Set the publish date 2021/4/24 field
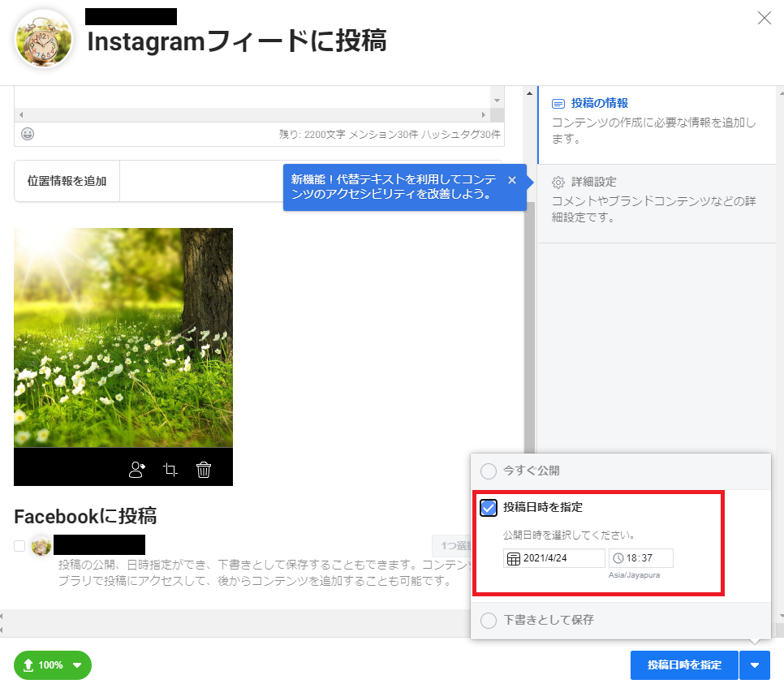 pos(554,558)
